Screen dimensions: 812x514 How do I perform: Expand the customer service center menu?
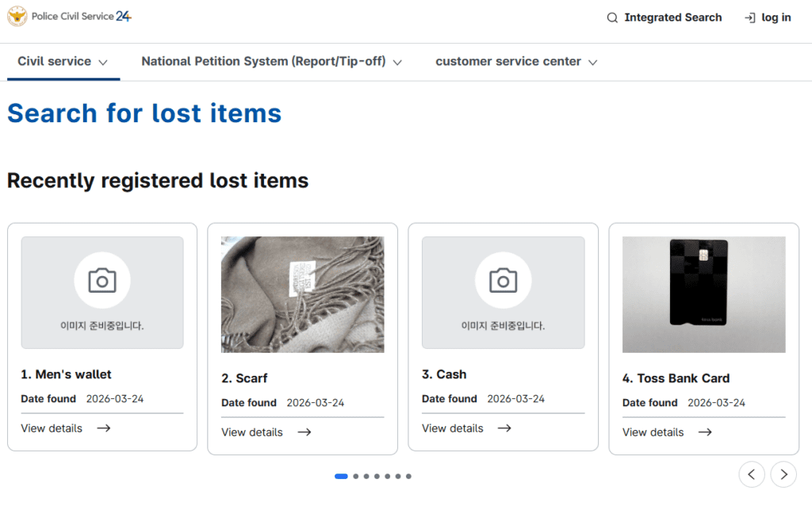(516, 61)
